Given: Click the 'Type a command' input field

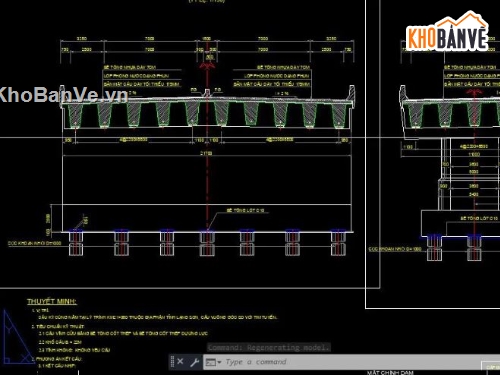Looking at the screenshot, I should [350, 362].
